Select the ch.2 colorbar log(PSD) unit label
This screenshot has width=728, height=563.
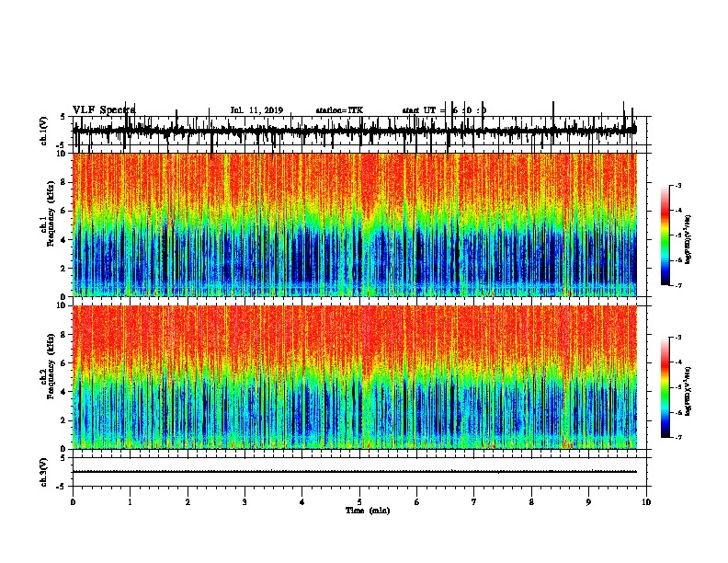(688, 391)
